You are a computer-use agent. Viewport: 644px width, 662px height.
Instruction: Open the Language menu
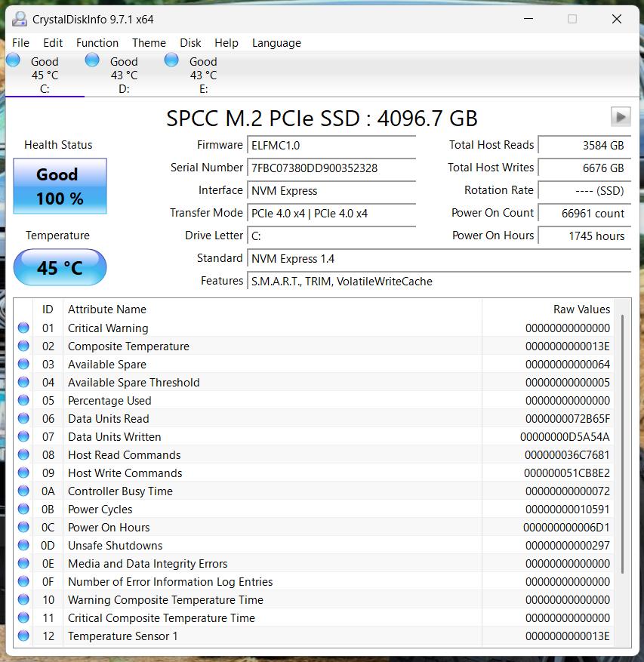click(x=276, y=43)
